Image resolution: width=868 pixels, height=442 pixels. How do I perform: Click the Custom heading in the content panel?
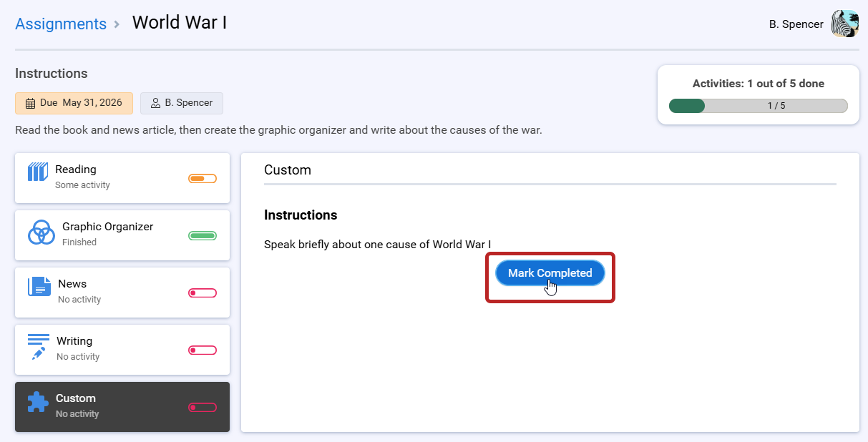pyautogui.click(x=288, y=170)
